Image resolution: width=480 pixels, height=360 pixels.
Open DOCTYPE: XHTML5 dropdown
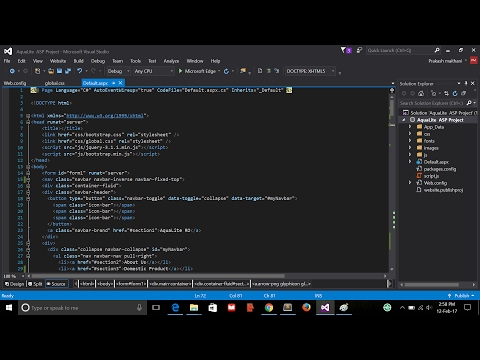coord(310,71)
